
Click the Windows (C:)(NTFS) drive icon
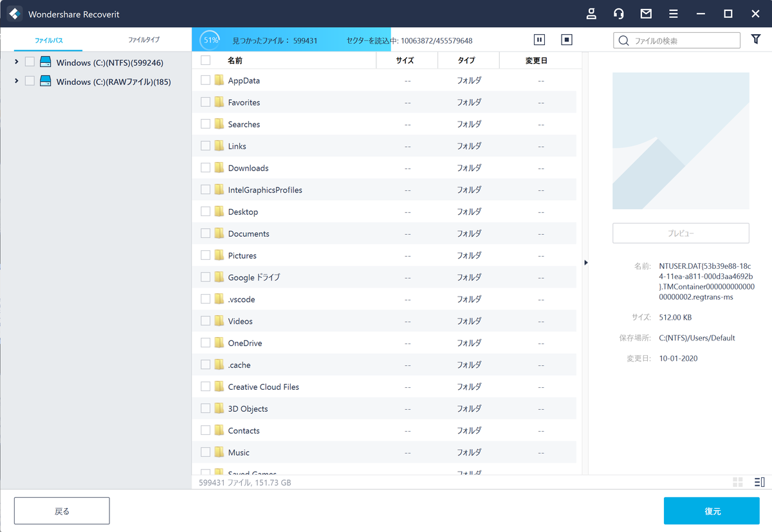pyautogui.click(x=45, y=62)
